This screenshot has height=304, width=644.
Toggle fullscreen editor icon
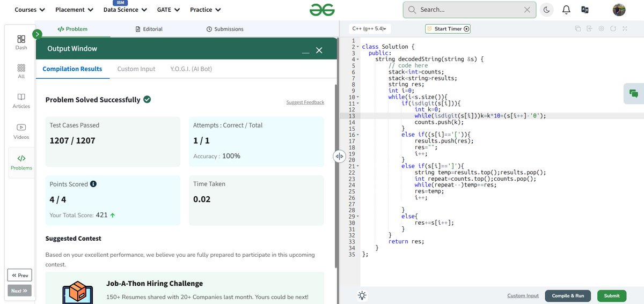coord(625,29)
